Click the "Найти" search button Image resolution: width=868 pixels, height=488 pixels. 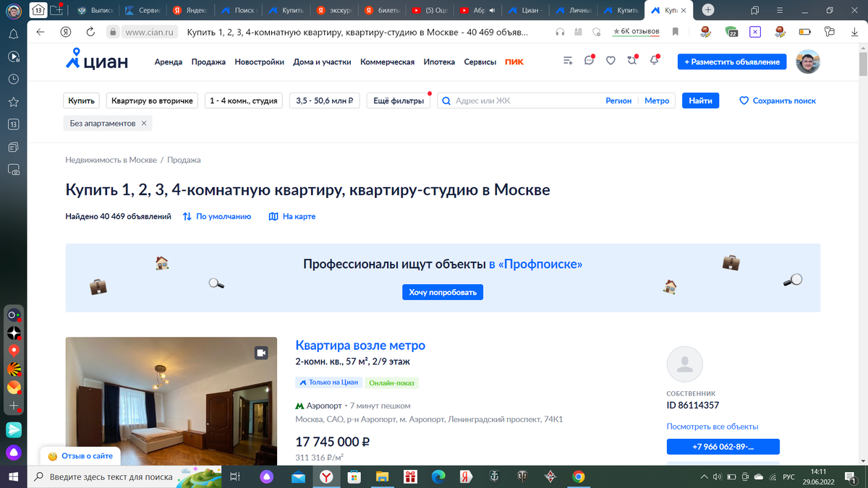699,100
